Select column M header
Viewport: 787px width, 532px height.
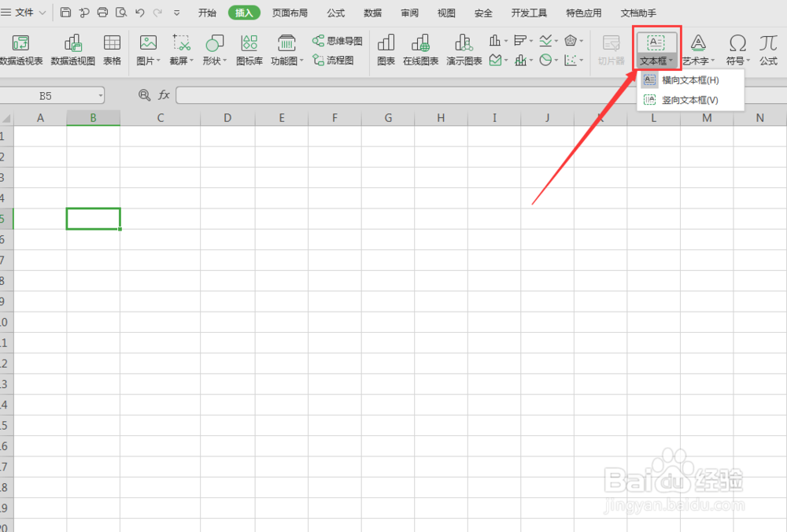coord(707,118)
